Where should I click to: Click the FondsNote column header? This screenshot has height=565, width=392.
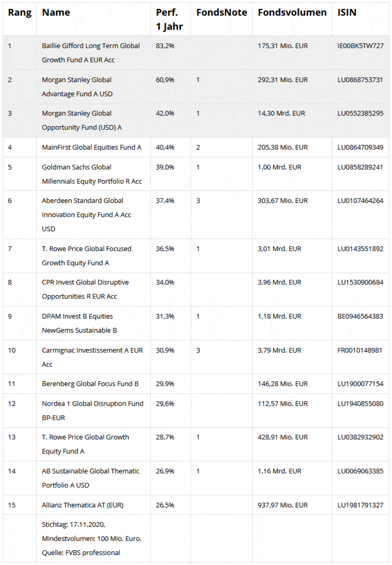coord(221,13)
